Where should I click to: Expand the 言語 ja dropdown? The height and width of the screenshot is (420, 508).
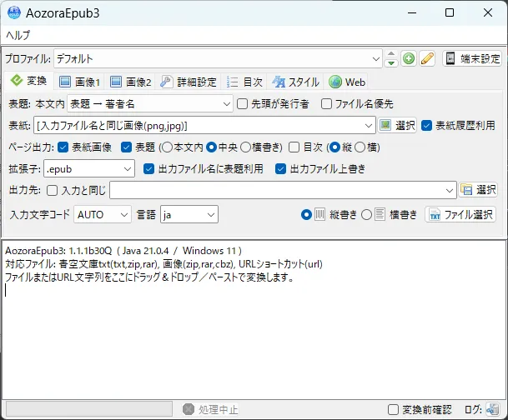coord(211,214)
